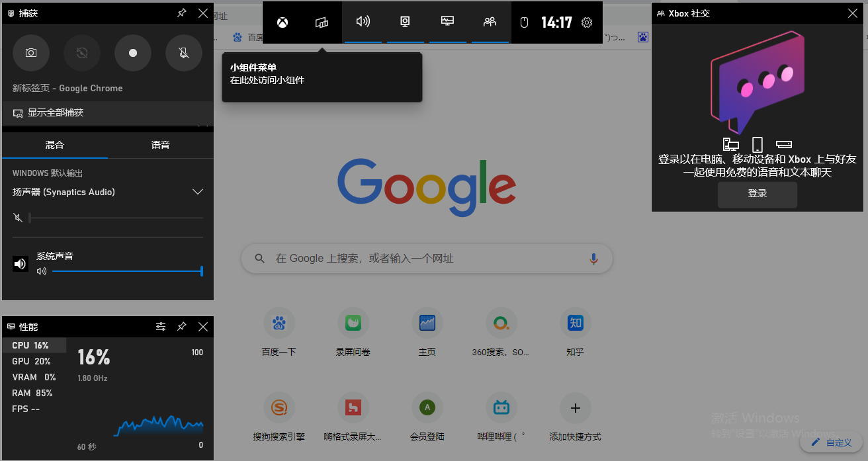Click the 新标签页 - Google Chrome window title text
The image size is (868, 461).
coord(67,88)
